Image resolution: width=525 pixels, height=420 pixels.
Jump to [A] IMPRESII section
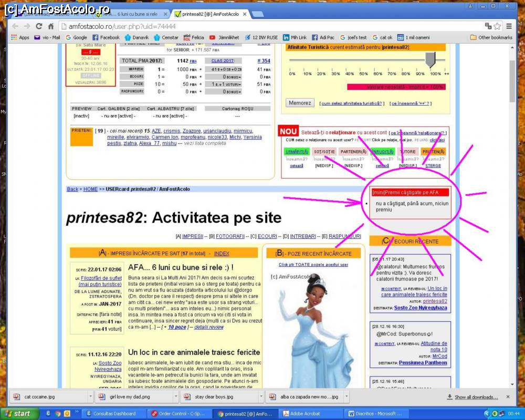point(193,236)
